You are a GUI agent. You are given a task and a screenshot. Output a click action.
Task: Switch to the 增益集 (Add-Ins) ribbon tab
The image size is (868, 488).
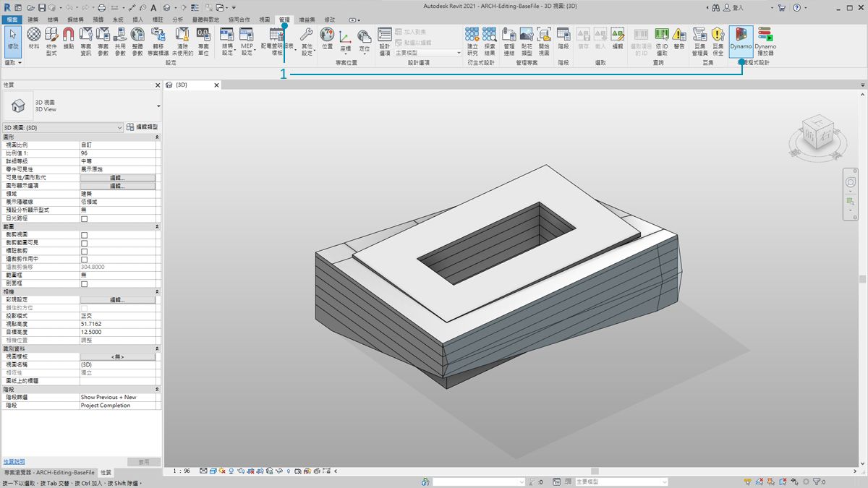[307, 20]
